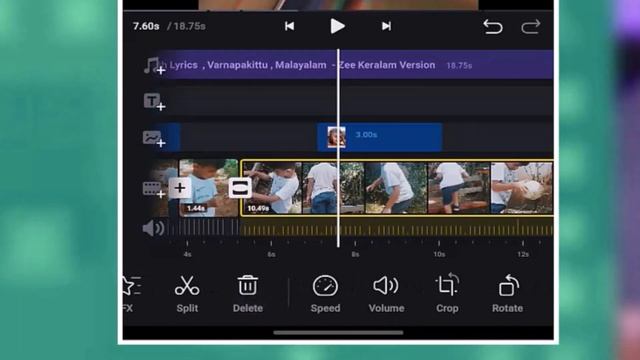Choose the Crop tool
This screenshot has width=640, height=360.
click(x=447, y=293)
